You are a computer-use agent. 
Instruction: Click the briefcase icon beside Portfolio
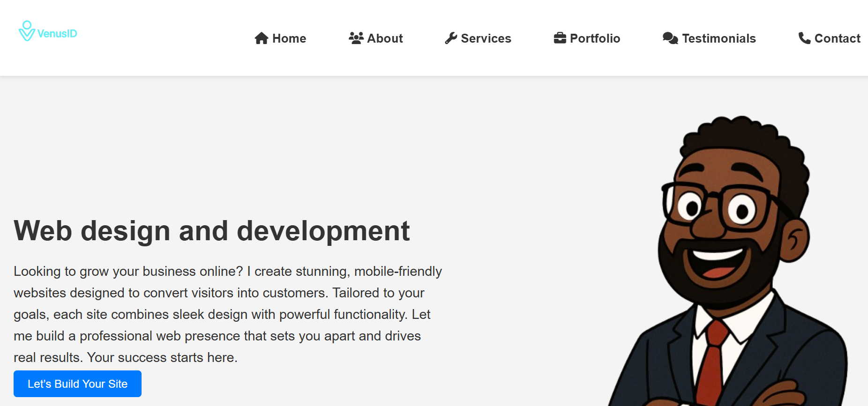pos(560,38)
